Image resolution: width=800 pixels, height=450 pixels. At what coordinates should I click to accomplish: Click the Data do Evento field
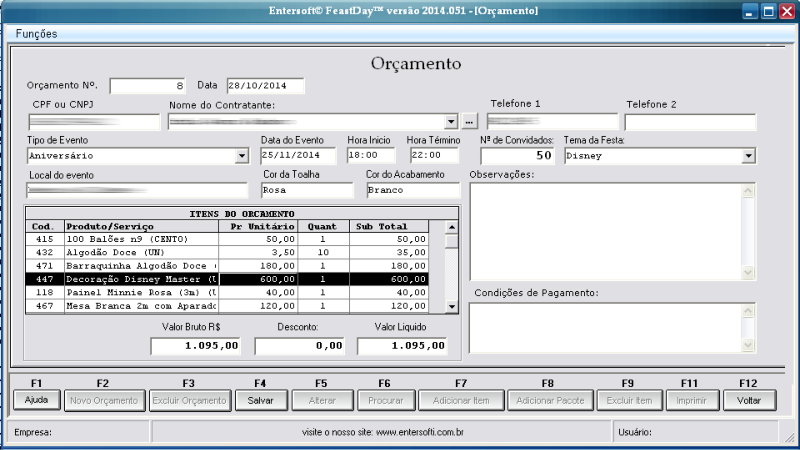(x=298, y=155)
